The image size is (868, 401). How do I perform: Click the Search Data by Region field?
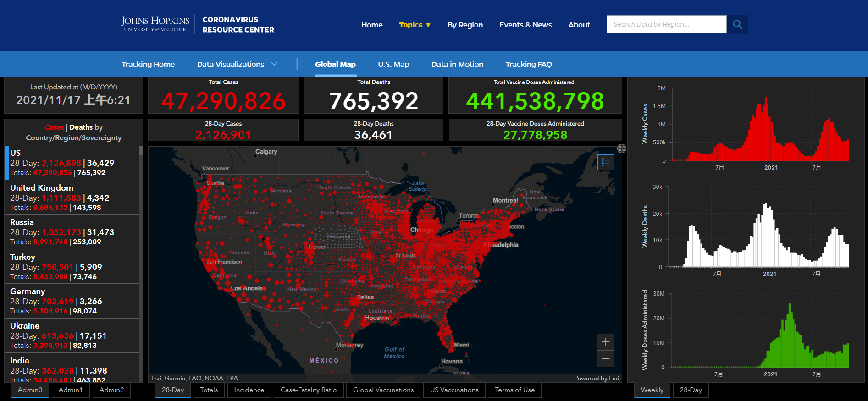point(667,24)
